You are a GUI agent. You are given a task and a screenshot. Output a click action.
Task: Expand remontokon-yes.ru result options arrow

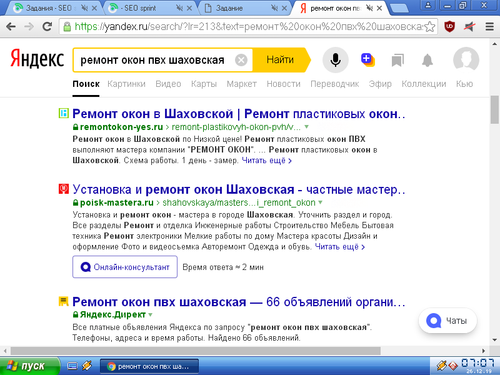point(306,127)
